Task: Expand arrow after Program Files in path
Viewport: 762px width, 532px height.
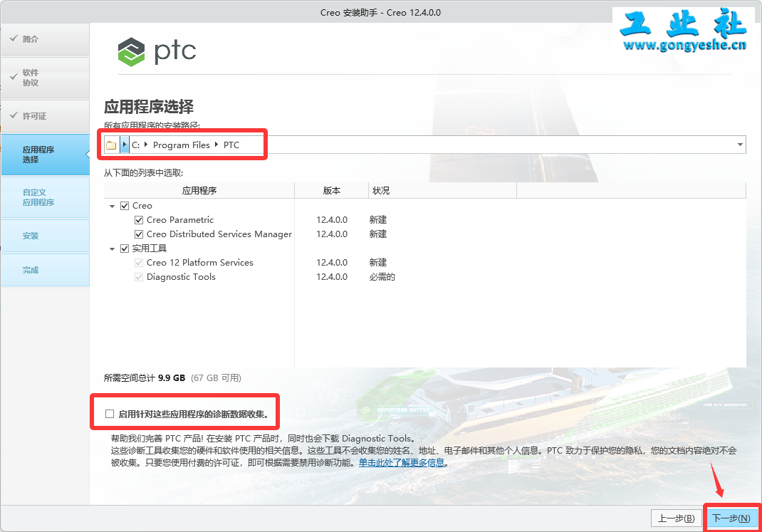Action: point(216,145)
